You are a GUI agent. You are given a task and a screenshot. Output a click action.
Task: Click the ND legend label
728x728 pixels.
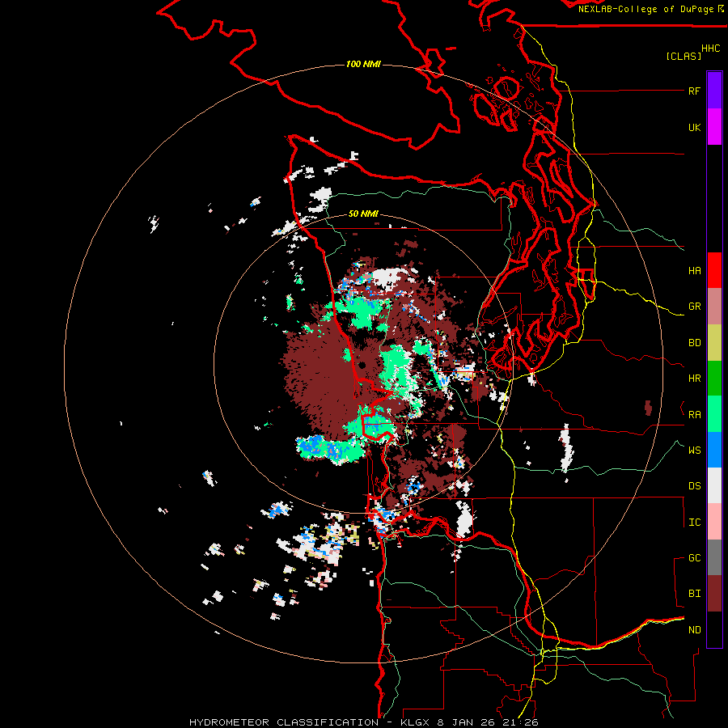coord(694,630)
